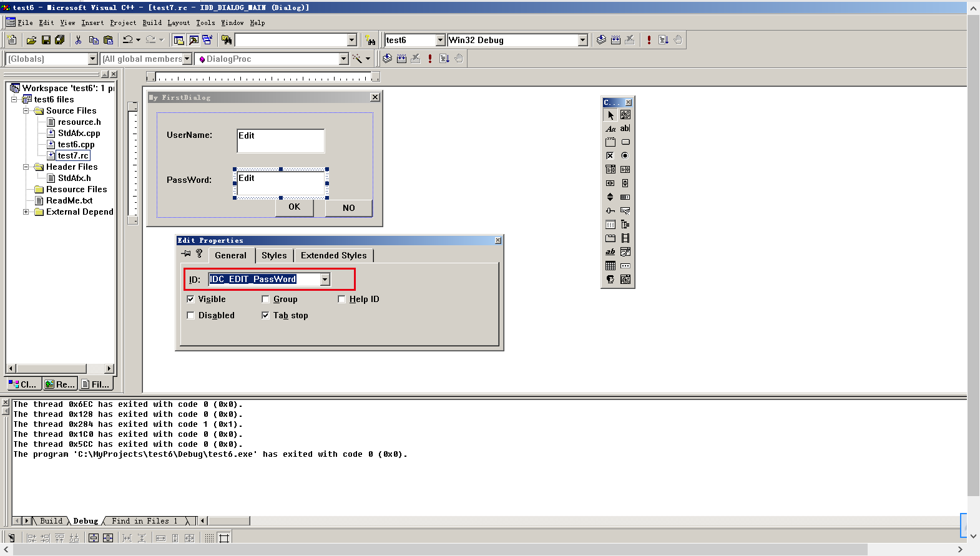980x556 pixels.
Task: Select the Check Box control tool
Action: [610, 156]
